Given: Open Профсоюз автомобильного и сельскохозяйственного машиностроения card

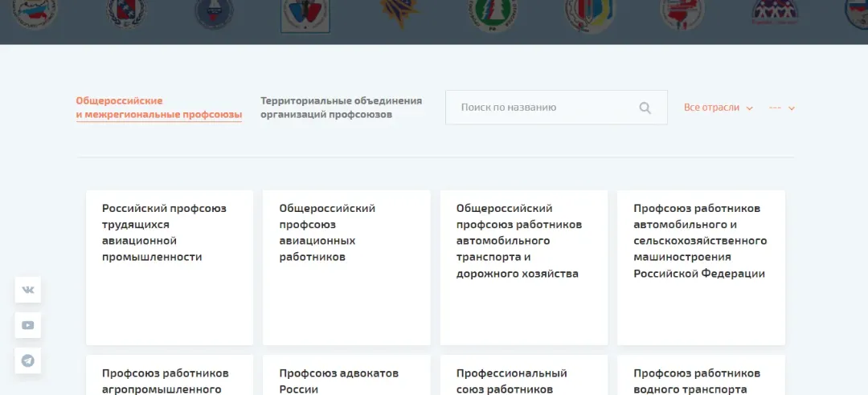Looking at the screenshot, I should 701,268.
